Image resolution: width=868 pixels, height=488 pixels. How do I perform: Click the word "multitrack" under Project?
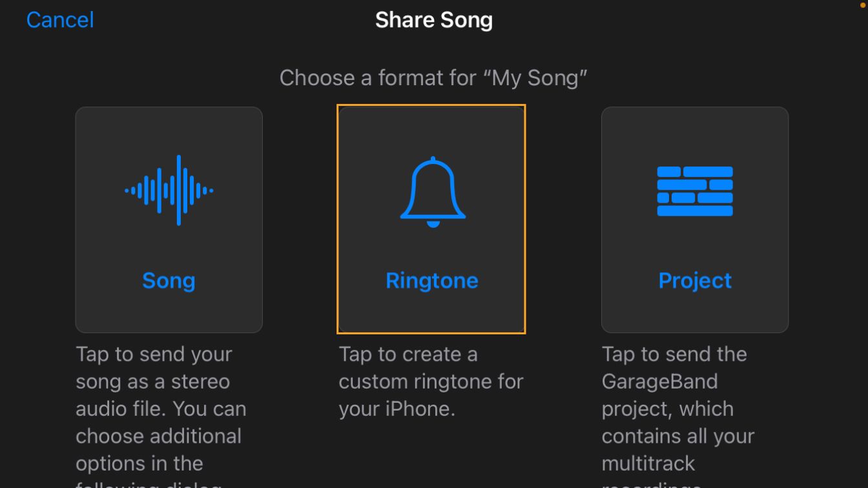coord(648,463)
